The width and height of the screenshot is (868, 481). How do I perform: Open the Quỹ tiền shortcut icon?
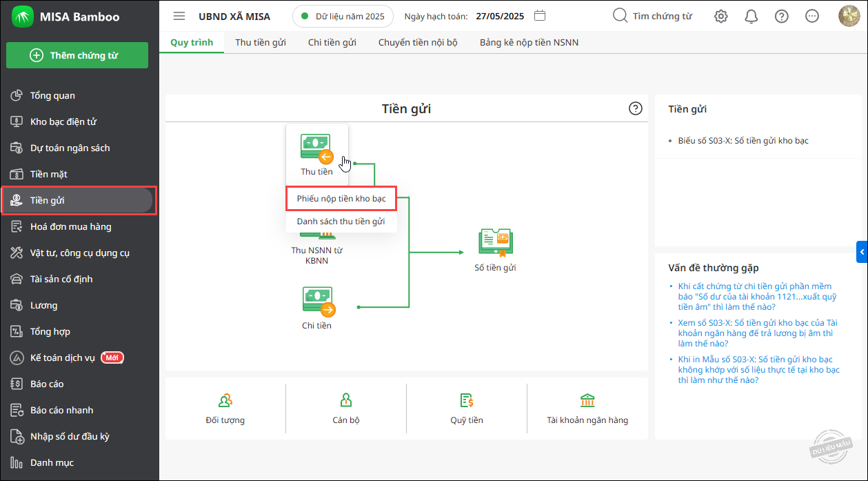[x=467, y=400]
